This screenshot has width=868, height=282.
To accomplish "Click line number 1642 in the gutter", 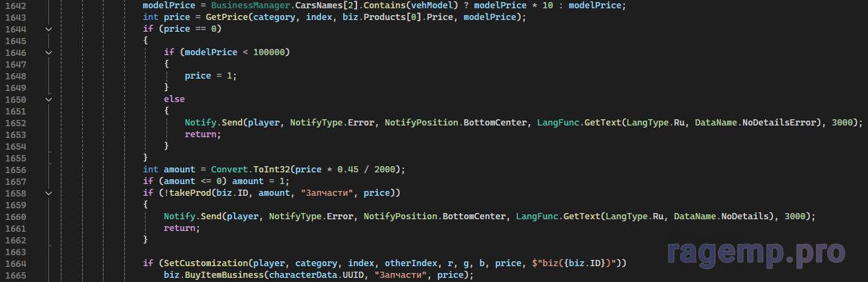I will (x=16, y=6).
